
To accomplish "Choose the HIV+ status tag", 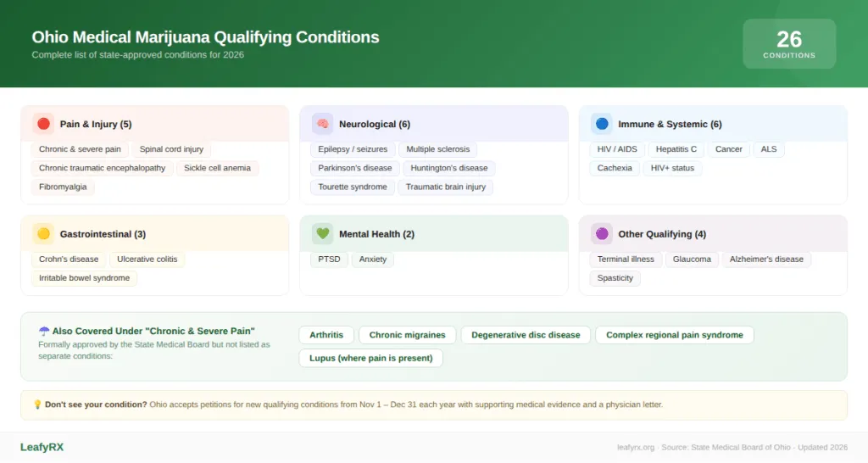I will (672, 169).
